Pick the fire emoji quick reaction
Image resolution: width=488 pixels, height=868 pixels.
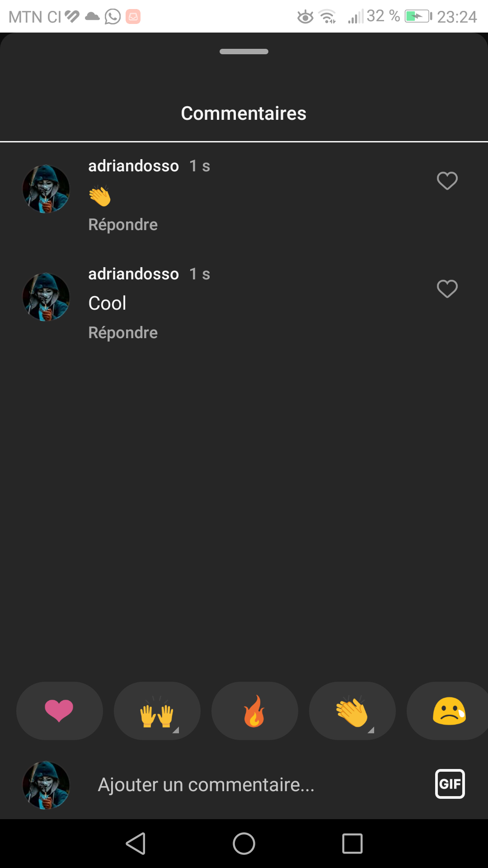[254, 711]
